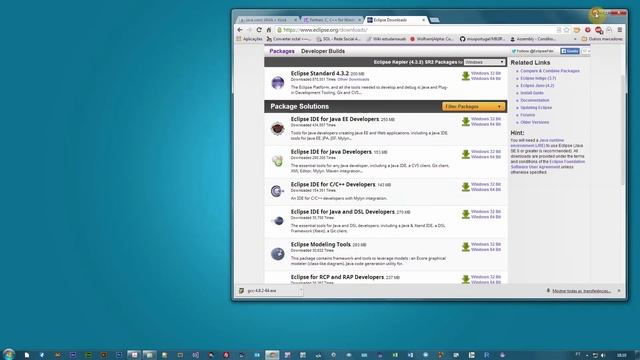Click Eclipse Modeling Tools title
The width and height of the screenshot is (640, 360).
[x=320, y=244]
